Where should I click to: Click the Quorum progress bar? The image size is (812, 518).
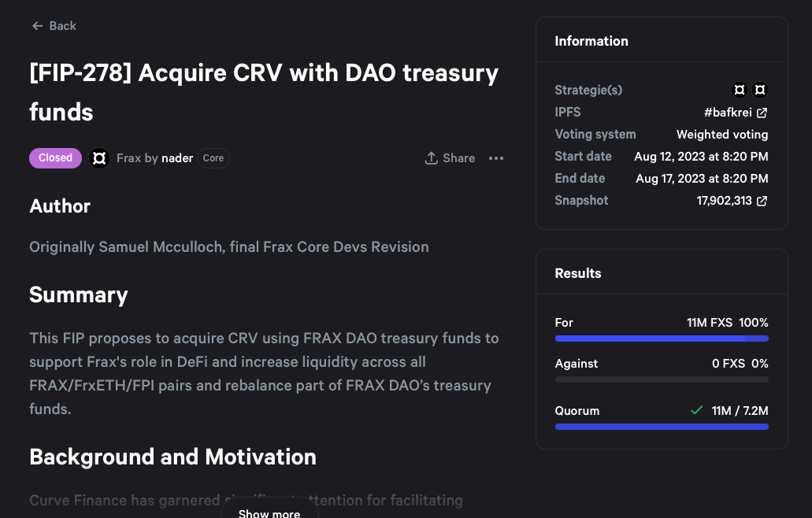(662, 427)
